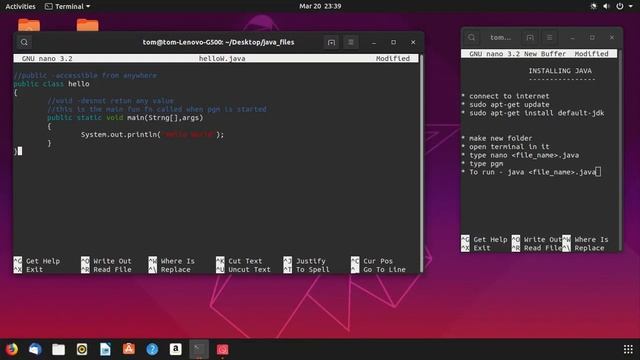640x360 pixels.
Task: Click search icon in Java_files terminal
Action: point(24,42)
